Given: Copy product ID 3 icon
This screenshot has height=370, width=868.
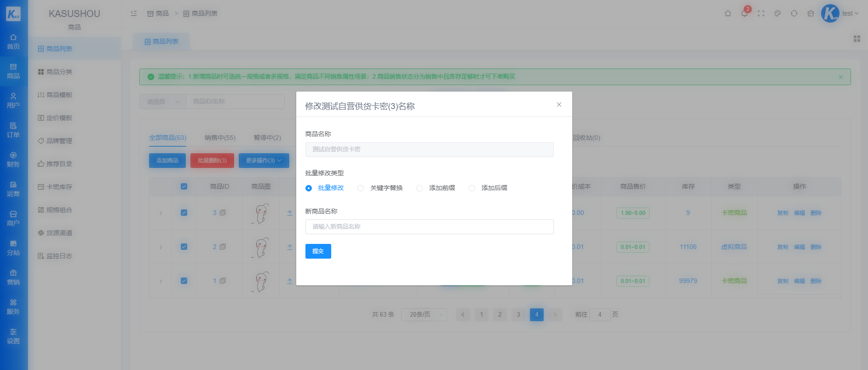Looking at the screenshot, I should point(223,213).
